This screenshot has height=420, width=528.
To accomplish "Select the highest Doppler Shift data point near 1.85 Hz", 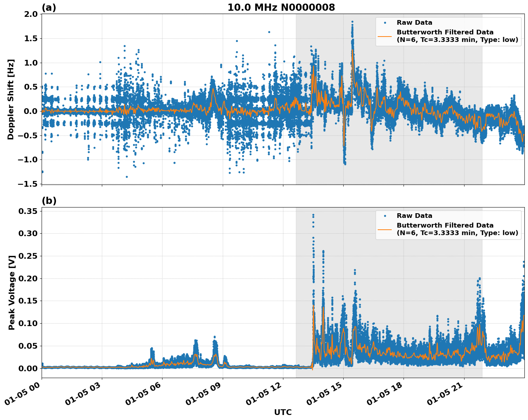I will point(352,22).
